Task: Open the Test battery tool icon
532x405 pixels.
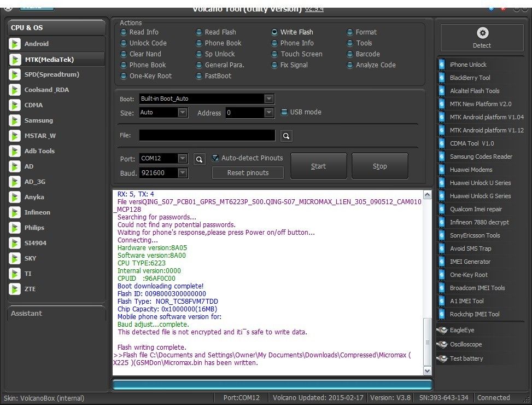Action: point(442,358)
